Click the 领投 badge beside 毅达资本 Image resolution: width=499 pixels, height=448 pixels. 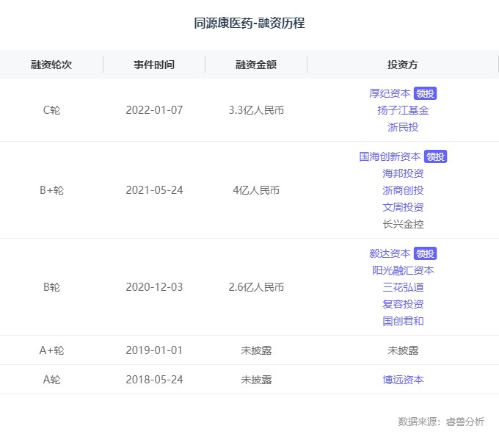pos(425,253)
